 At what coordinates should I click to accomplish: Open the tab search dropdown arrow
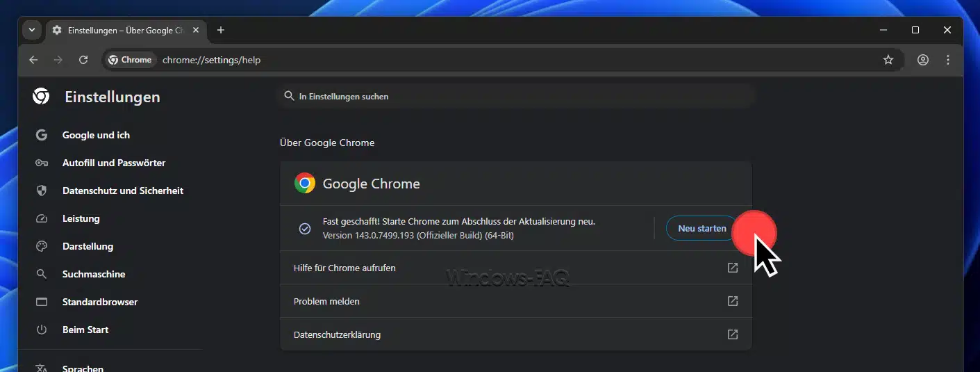coord(32,31)
